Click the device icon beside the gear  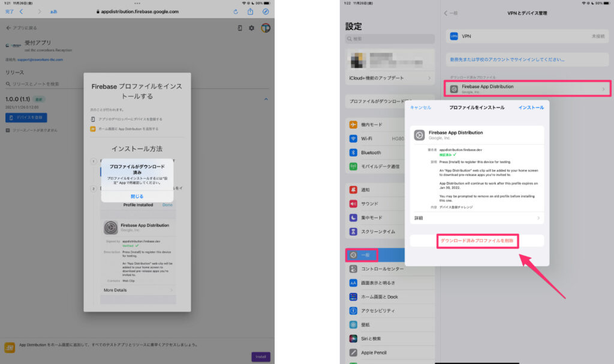pyautogui.click(x=240, y=28)
